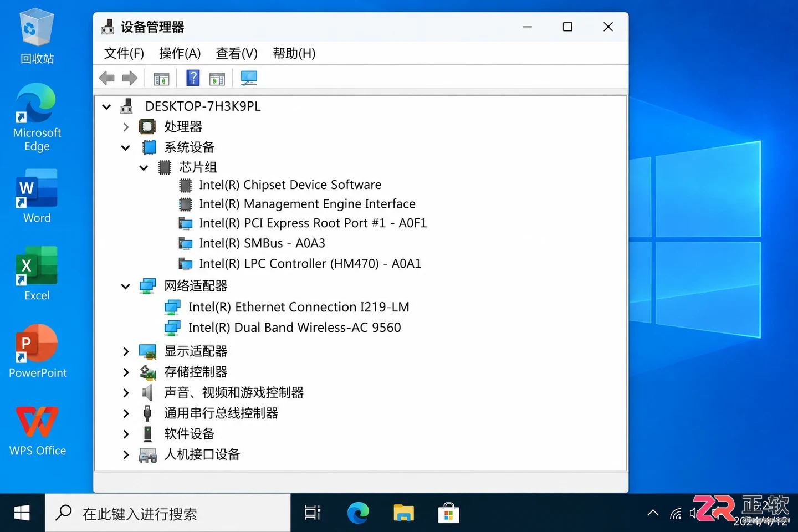Click the properties pane icon right of Help

217,79
